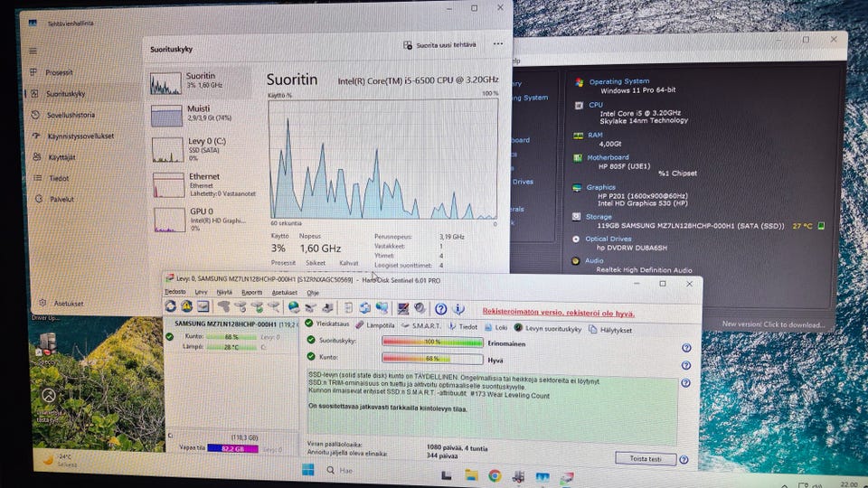Open the hamburger navigation menu in Task Manager
This screenshot has height=488, width=868.
tap(33, 51)
